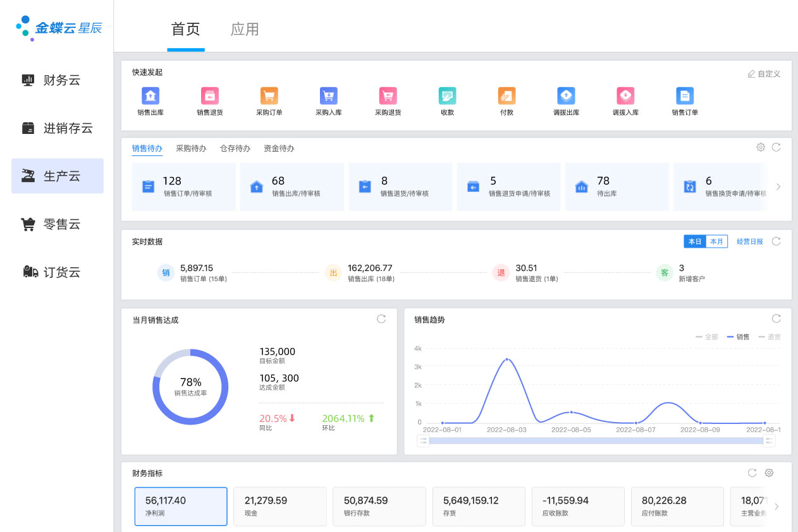The height and width of the screenshot is (532, 798).
Task: Show more to-do cards with the arrow
Action: coord(778,186)
